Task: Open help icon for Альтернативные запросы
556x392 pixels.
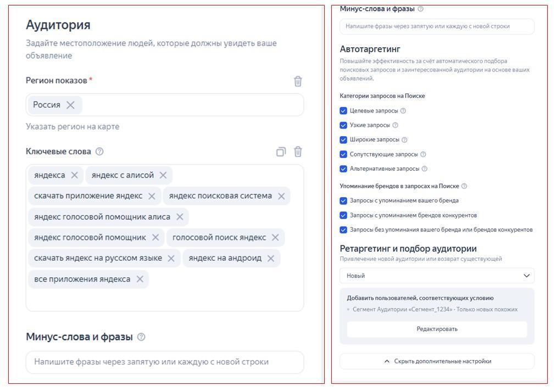Action: (x=424, y=169)
